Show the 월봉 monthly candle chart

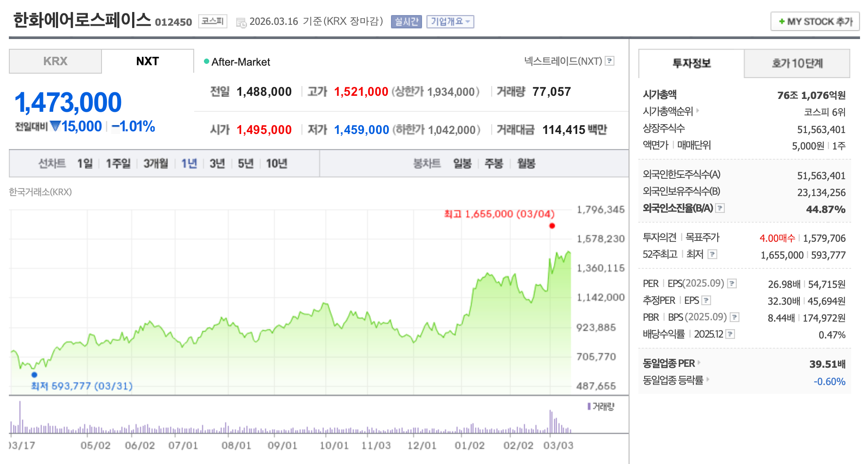point(526,164)
